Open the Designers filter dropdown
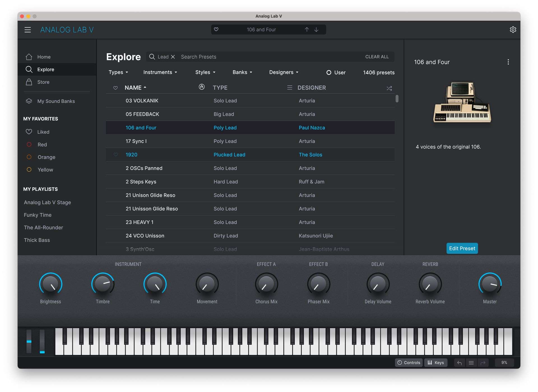The height and width of the screenshot is (392, 538). pyautogui.click(x=284, y=72)
